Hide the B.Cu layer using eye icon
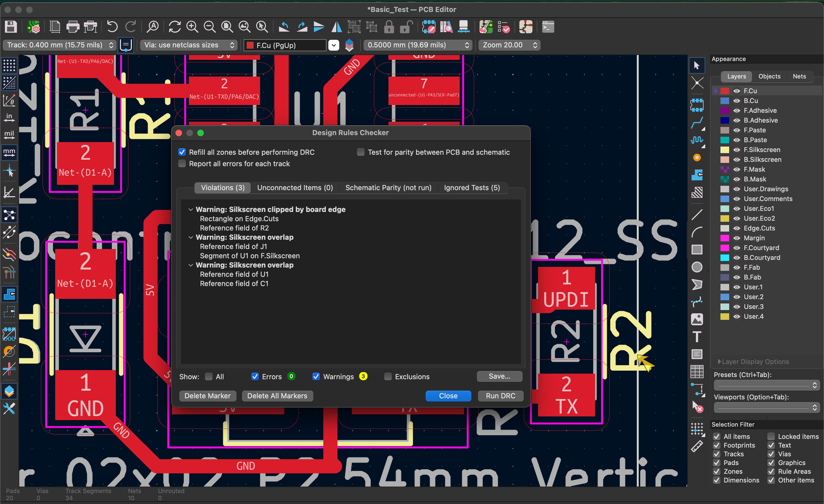Screen dimensions: 824x504 coord(737,101)
